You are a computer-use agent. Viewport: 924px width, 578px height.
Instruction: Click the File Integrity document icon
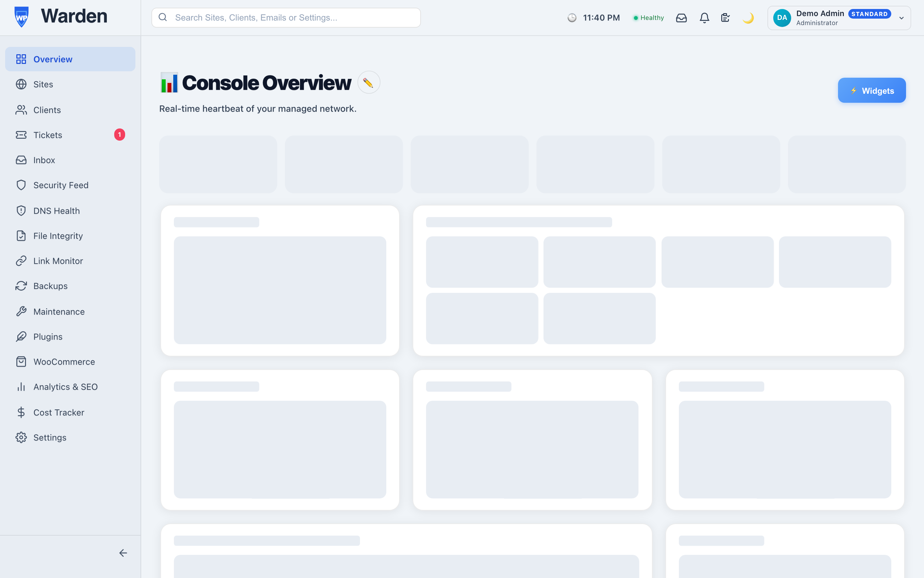[21, 236]
